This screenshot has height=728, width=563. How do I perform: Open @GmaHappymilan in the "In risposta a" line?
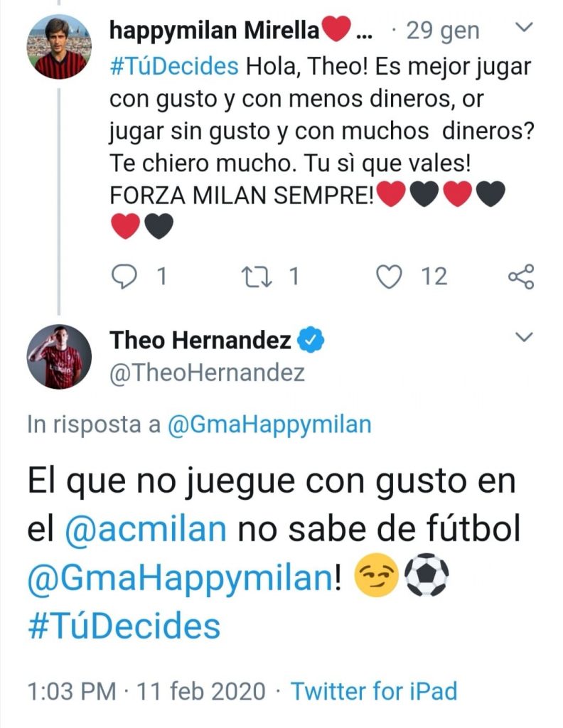click(269, 424)
